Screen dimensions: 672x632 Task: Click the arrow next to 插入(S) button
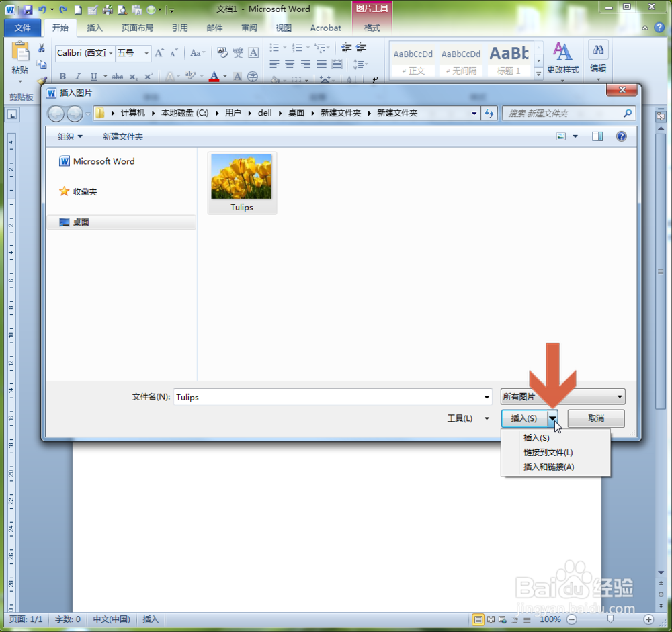pyautogui.click(x=553, y=418)
